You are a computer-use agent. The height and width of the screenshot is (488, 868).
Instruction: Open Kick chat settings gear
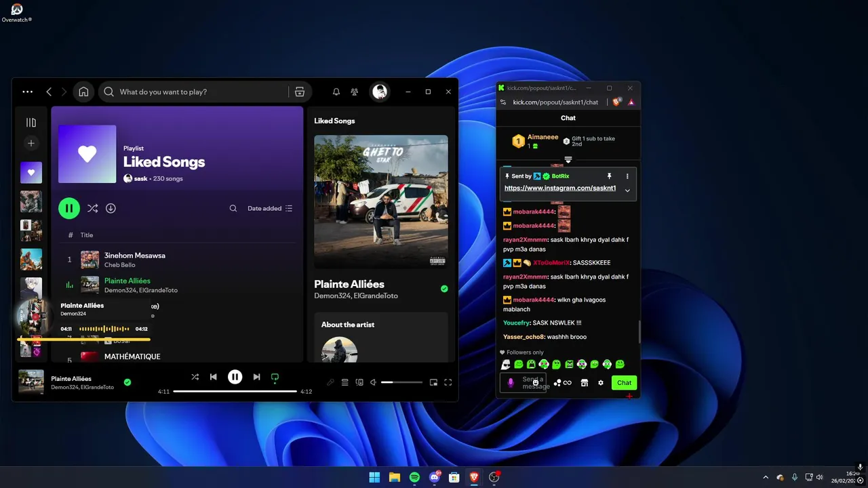point(600,383)
